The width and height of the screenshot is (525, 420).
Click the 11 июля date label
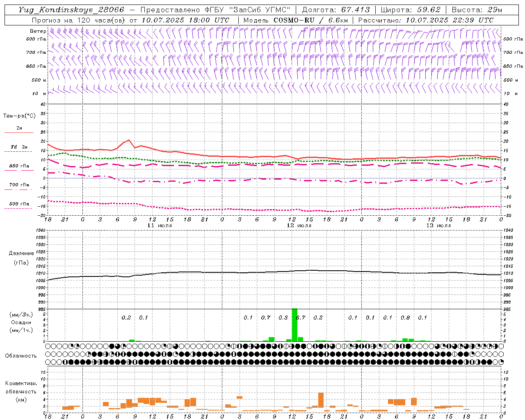click(160, 226)
